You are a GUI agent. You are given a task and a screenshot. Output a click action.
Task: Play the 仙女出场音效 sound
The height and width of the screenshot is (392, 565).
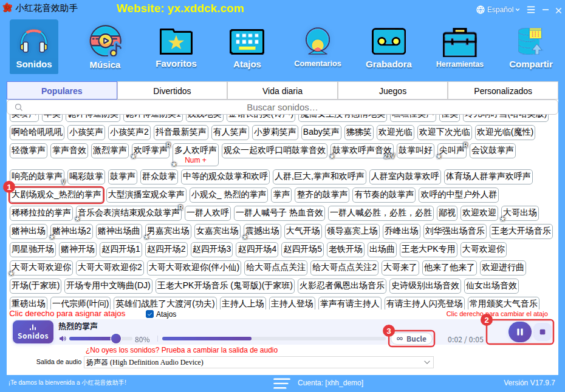click(x=491, y=286)
